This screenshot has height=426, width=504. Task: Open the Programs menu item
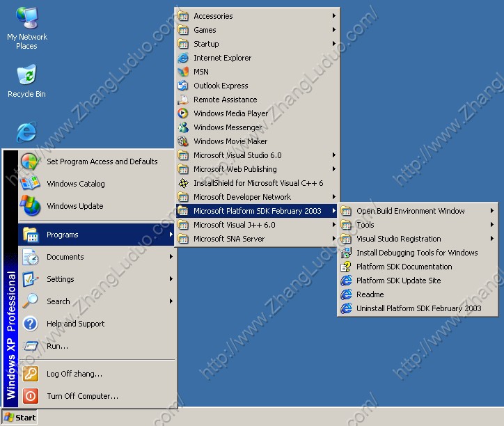[x=97, y=235]
